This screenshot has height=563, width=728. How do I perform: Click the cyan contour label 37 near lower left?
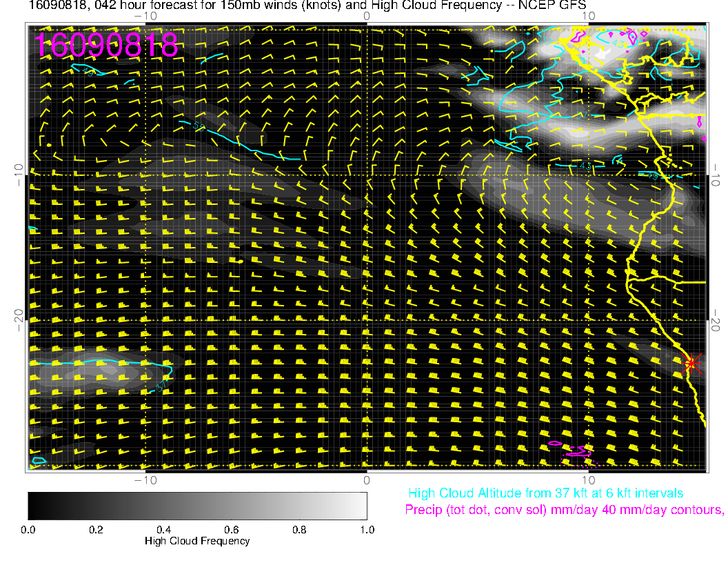click(x=160, y=386)
